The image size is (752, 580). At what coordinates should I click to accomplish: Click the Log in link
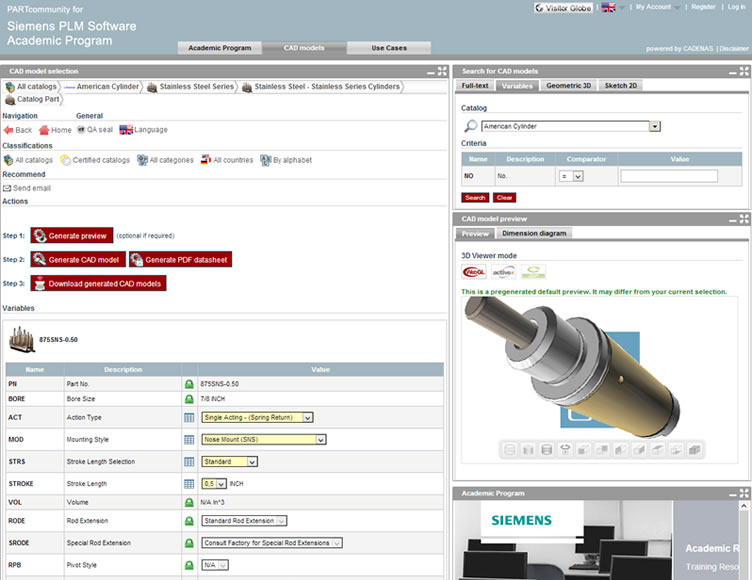point(736,7)
